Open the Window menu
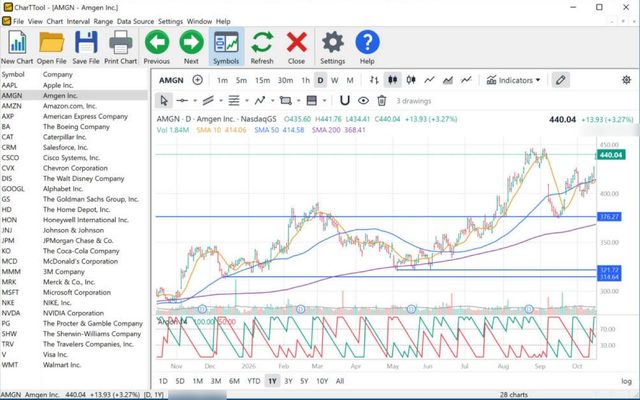 [x=199, y=21]
